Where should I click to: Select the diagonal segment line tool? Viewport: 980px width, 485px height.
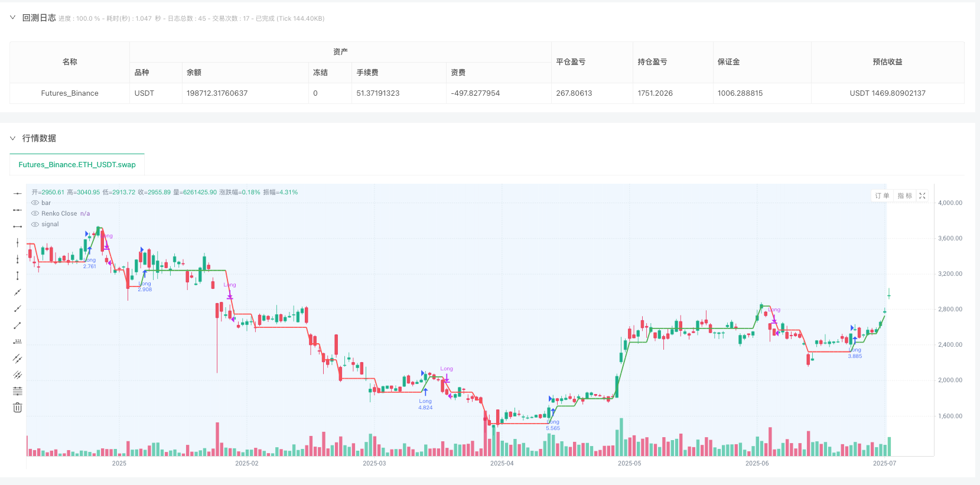18,325
